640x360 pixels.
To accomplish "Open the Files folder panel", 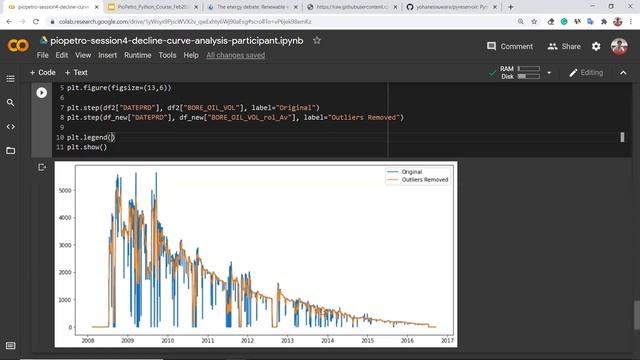I will [x=11, y=151].
